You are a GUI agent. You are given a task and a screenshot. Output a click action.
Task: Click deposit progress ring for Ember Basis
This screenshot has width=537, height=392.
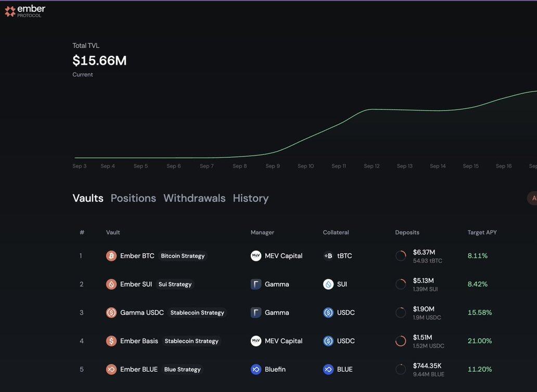tap(401, 341)
